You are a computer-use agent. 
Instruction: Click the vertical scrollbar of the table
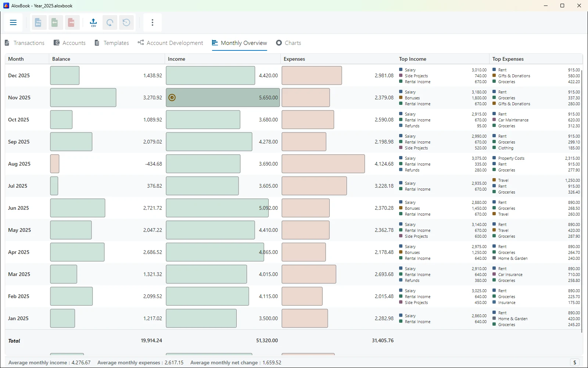click(x=582, y=199)
